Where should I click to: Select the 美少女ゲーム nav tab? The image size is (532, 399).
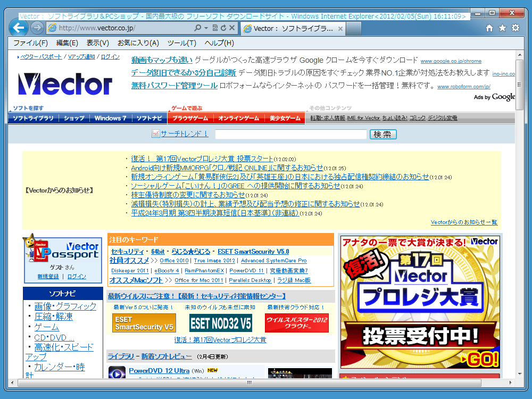[285, 118]
